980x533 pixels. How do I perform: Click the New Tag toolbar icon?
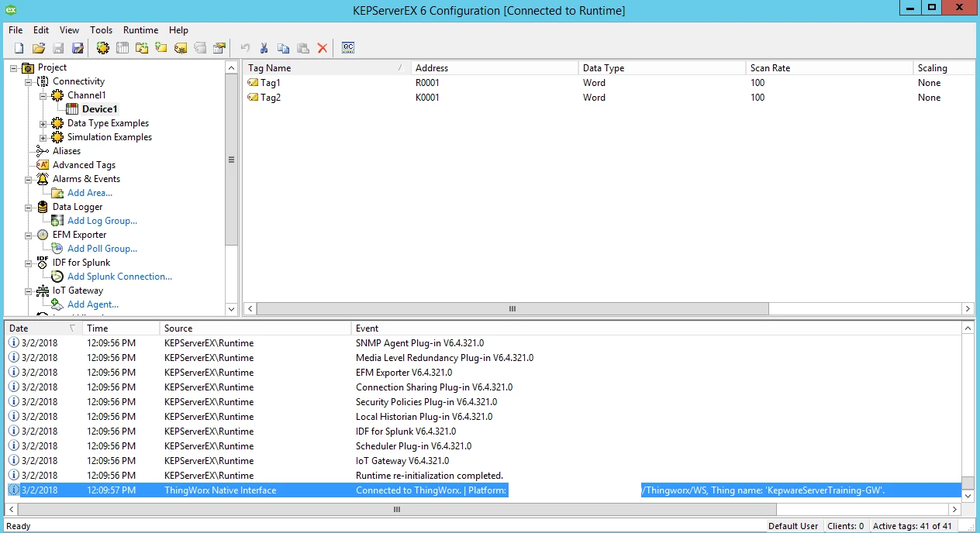tap(161, 48)
